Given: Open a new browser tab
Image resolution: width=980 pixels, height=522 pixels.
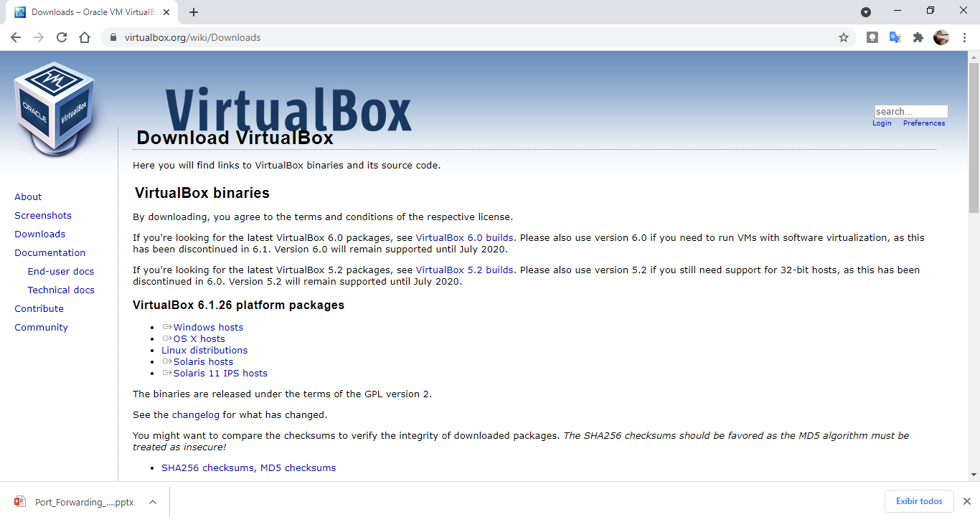Looking at the screenshot, I should coord(194,12).
